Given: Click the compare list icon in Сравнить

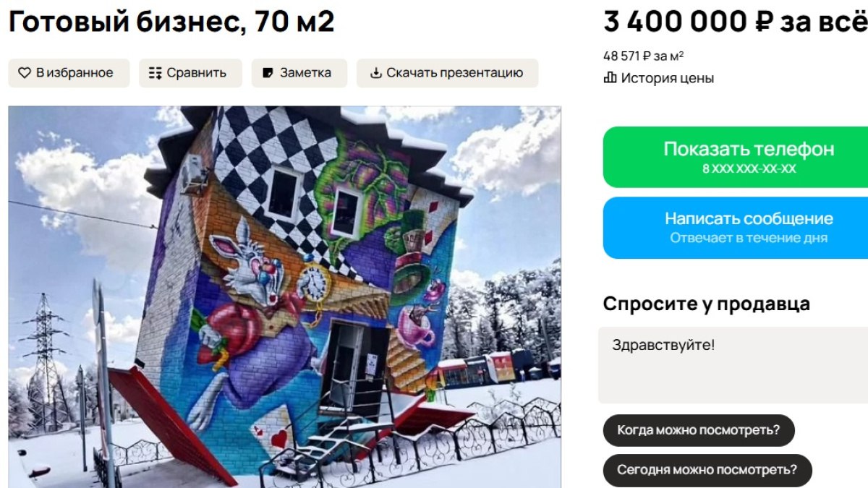Looking at the screenshot, I should click(x=155, y=73).
